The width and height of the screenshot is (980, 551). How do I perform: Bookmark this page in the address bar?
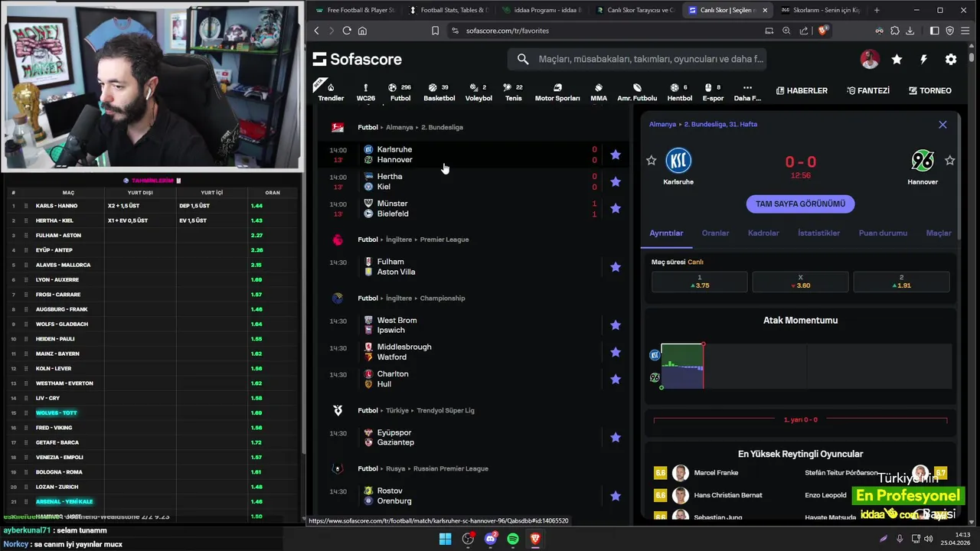click(x=435, y=31)
